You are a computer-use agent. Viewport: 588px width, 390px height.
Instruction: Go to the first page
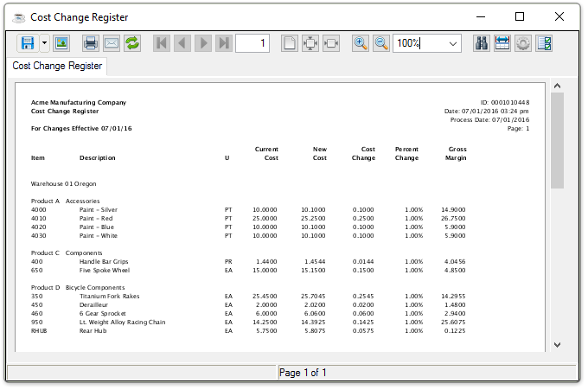162,43
